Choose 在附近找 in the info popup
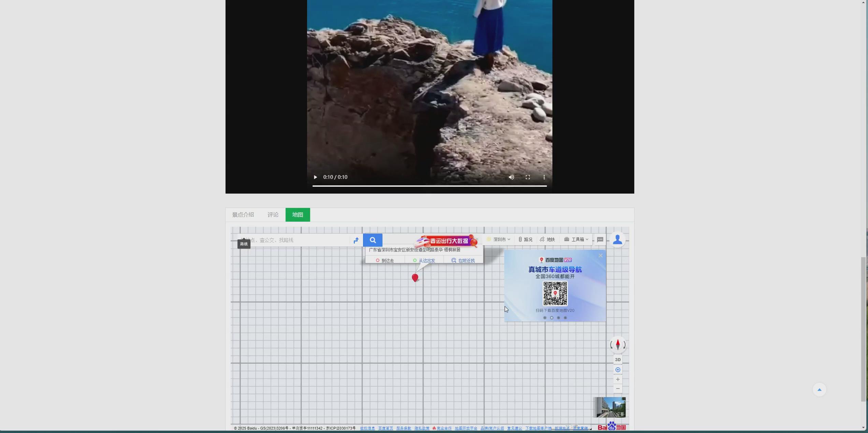Viewport: 868px width, 433px height. [x=463, y=261]
